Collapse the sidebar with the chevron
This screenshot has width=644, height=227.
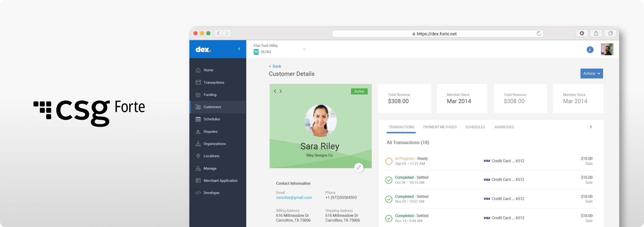pos(239,49)
